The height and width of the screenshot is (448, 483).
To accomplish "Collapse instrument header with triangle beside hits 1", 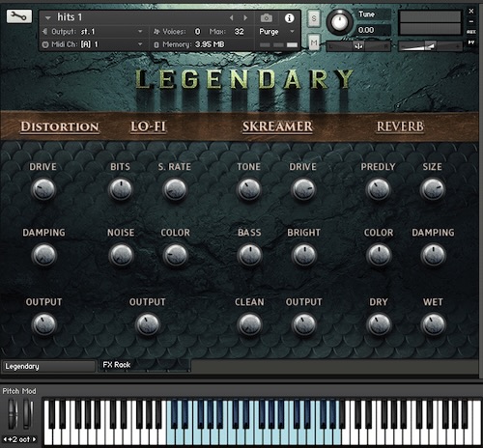I will click(48, 17).
